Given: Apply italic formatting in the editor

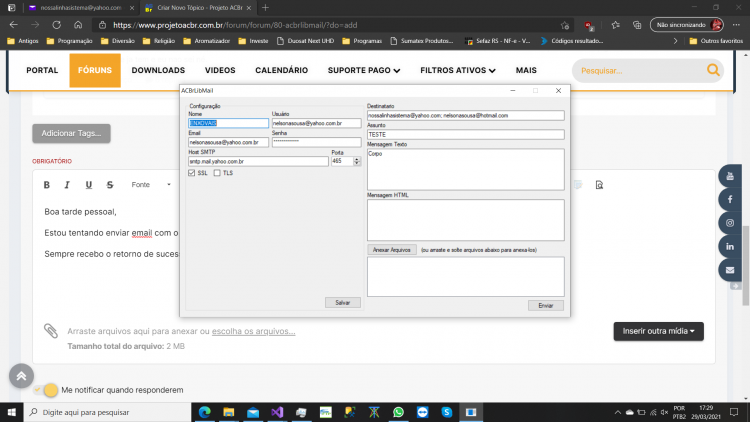Looking at the screenshot, I should [x=67, y=185].
